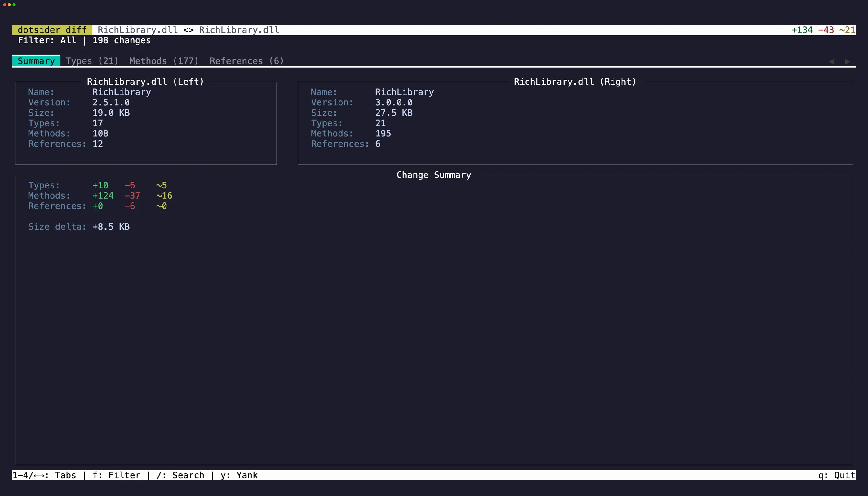Click the 'dotsider diff' title badge

pyautogui.click(x=52, y=30)
